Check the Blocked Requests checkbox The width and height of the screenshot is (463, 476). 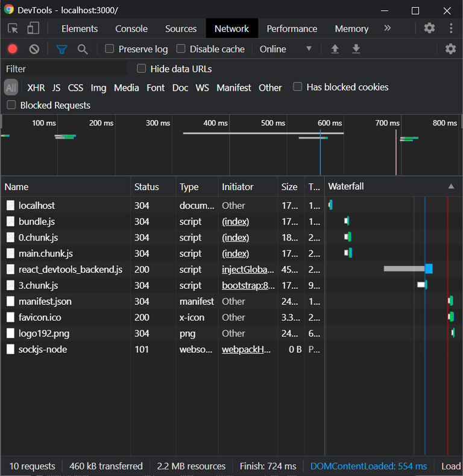tap(11, 105)
